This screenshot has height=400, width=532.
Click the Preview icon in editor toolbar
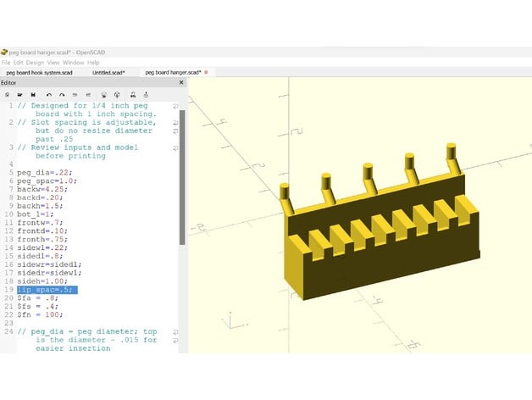pyautogui.click(x=104, y=95)
